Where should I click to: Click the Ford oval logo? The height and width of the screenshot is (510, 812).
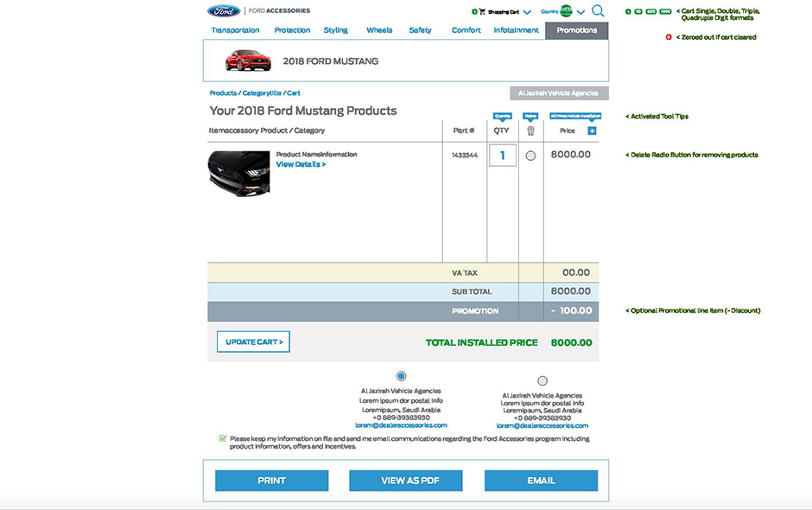(x=224, y=10)
